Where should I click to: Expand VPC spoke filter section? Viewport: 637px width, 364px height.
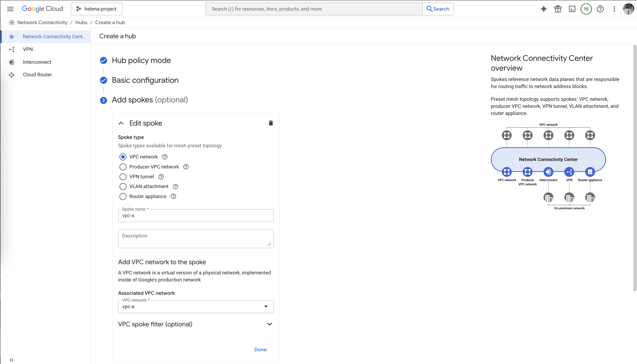(269, 324)
